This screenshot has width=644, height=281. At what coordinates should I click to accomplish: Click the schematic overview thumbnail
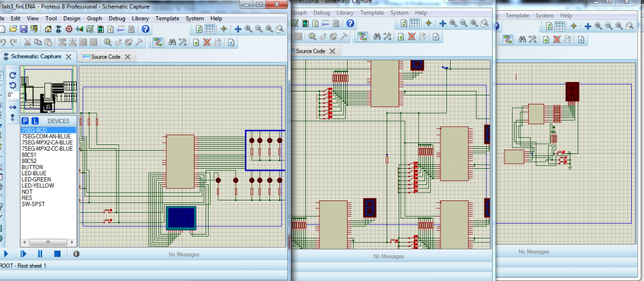47,90
